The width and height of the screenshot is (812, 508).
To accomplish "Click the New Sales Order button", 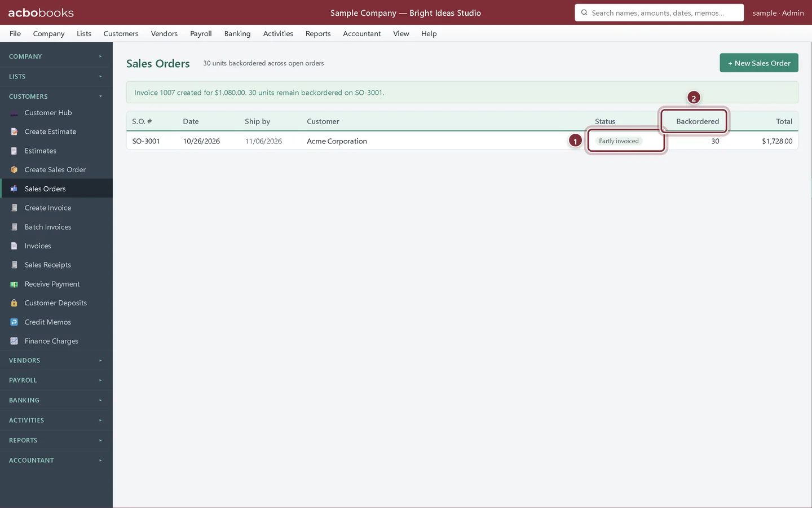I will click(x=759, y=63).
